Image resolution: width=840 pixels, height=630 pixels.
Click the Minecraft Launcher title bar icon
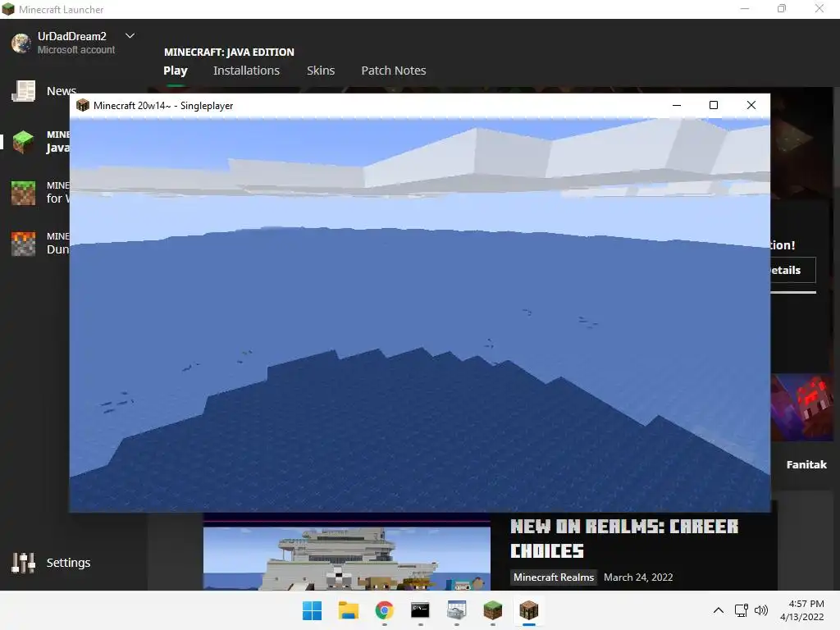(8, 9)
